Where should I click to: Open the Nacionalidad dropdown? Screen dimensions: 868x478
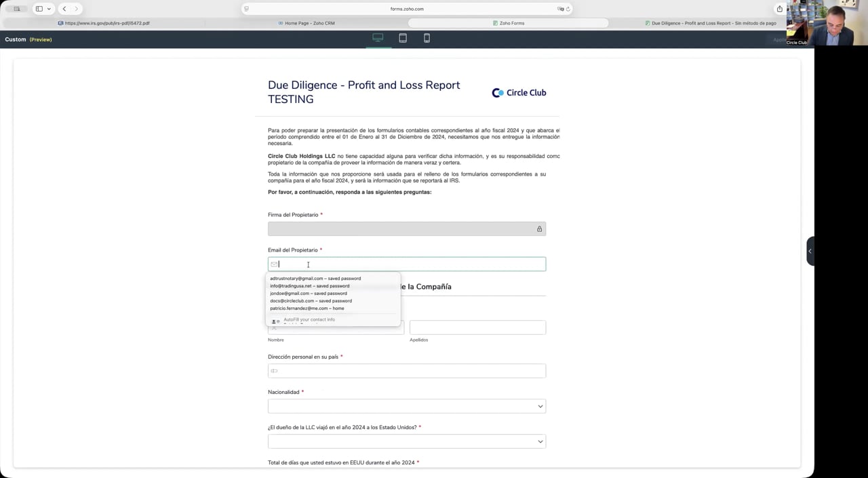coord(407,406)
